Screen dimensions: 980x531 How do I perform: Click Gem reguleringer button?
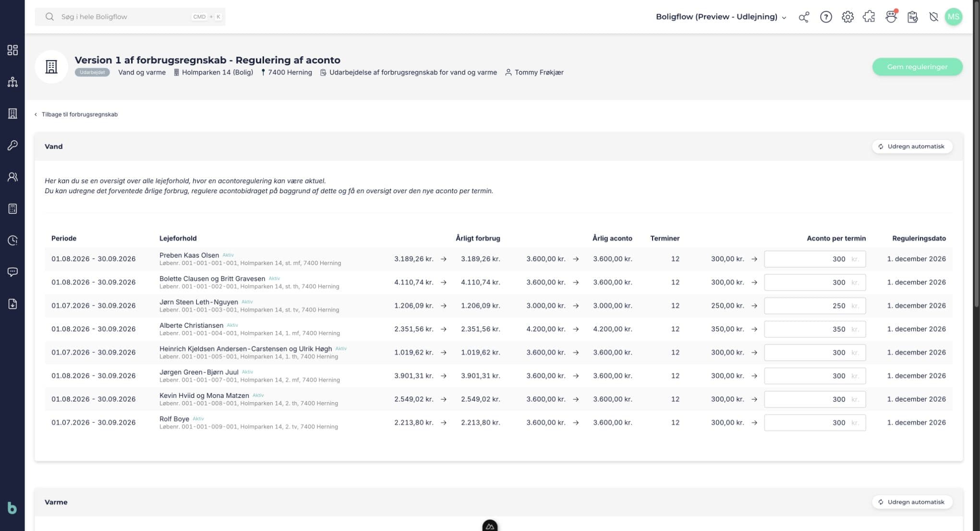(917, 67)
